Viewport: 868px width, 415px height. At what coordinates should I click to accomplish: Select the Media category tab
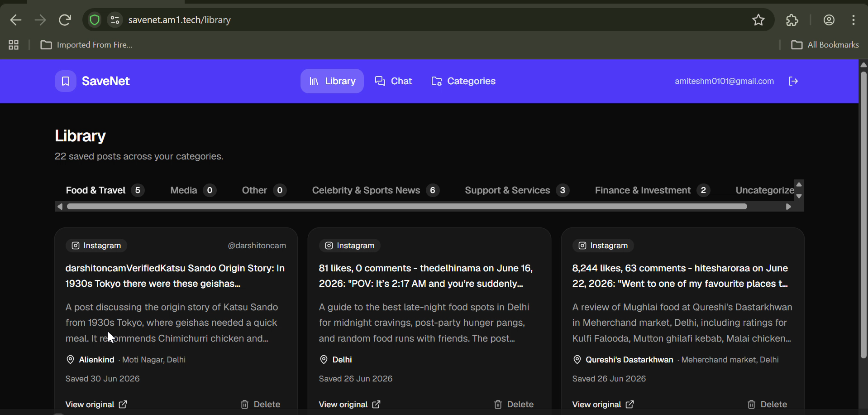click(x=193, y=190)
